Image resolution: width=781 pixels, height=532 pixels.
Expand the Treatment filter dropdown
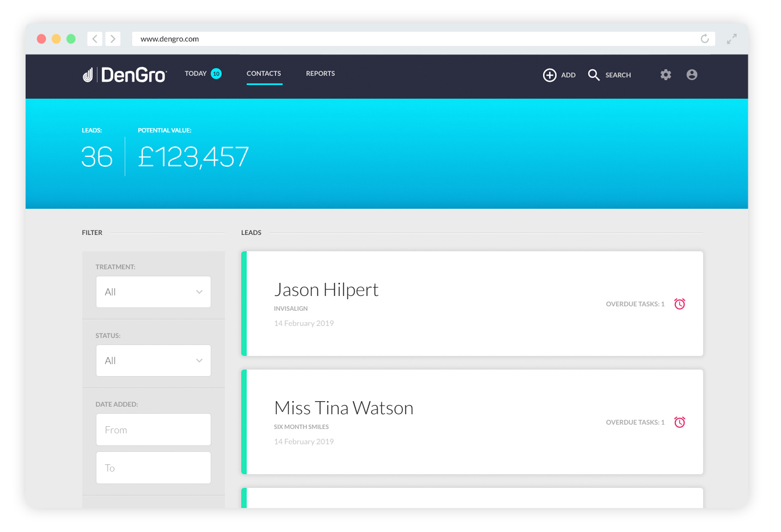pyautogui.click(x=154, y=292)
